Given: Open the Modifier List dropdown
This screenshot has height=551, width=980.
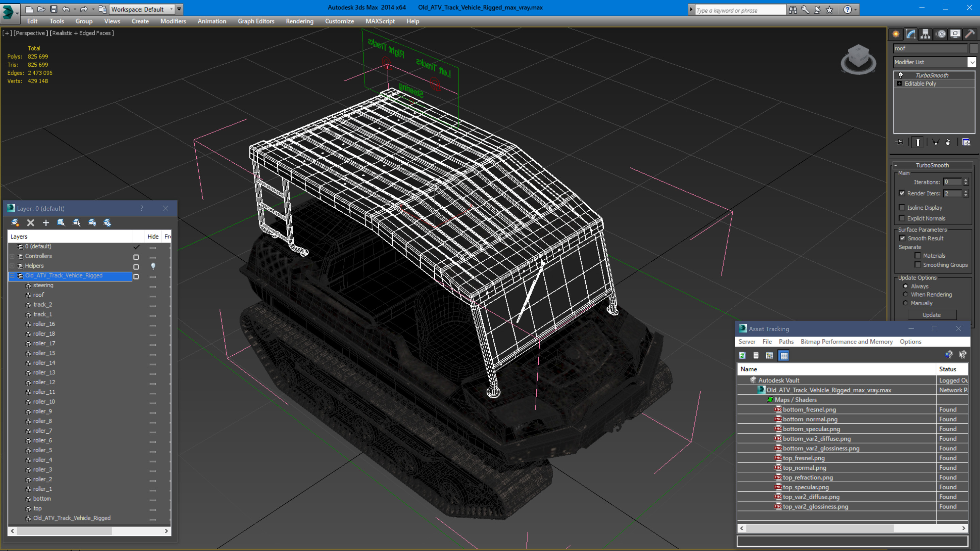Looking at the screenshot, I should point(972,62).
